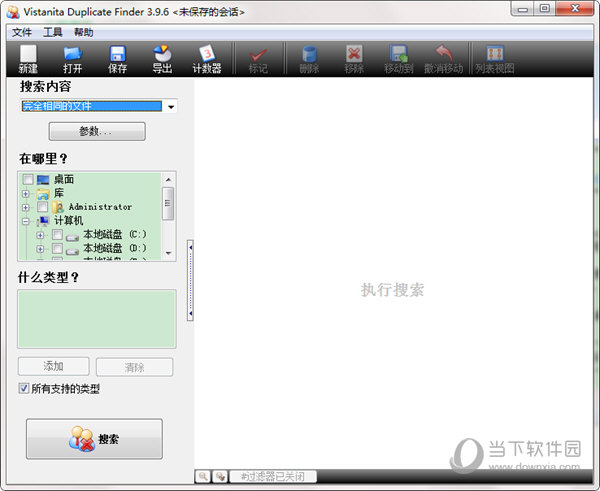This screenshot has height=491, width=600.
Task: Save session using 保存 icon
Action: click(x=117, y=54)
